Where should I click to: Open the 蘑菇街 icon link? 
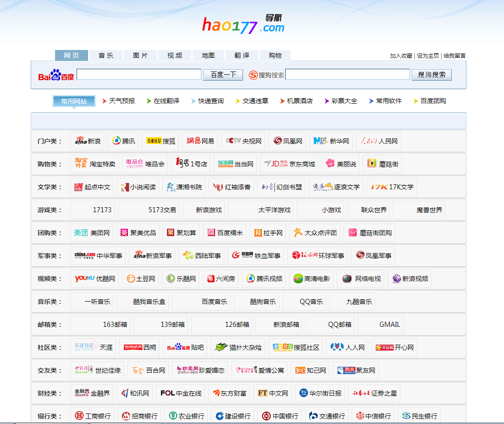(x=372, y=163)
